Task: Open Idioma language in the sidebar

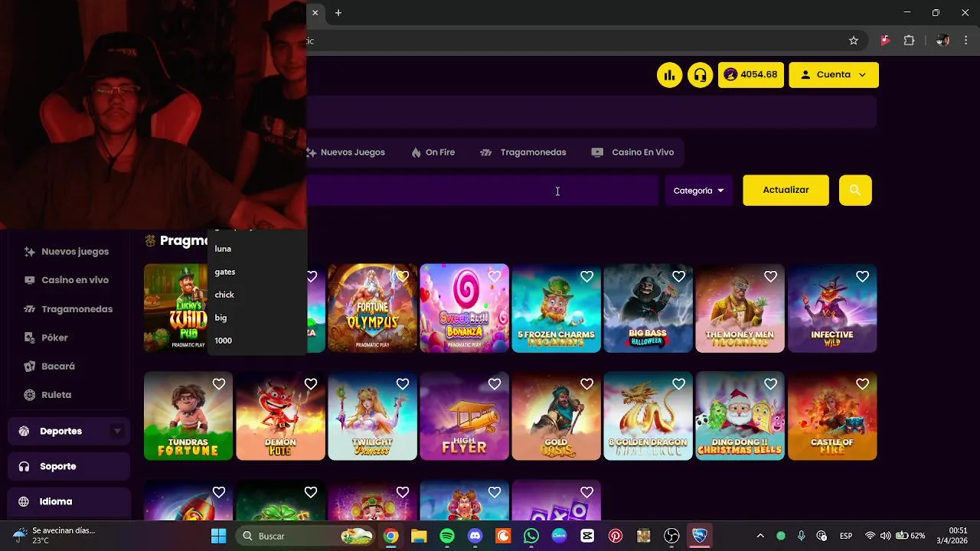Action: (x=69, y=501)
